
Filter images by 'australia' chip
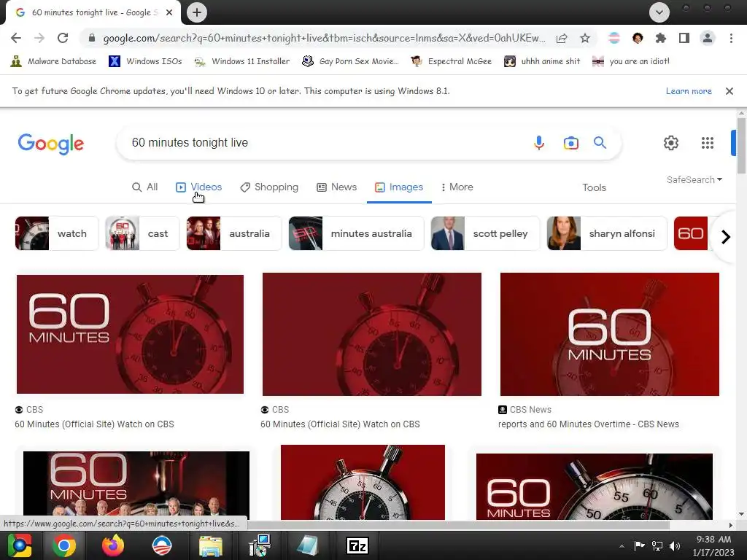click(x=234, y=233)
